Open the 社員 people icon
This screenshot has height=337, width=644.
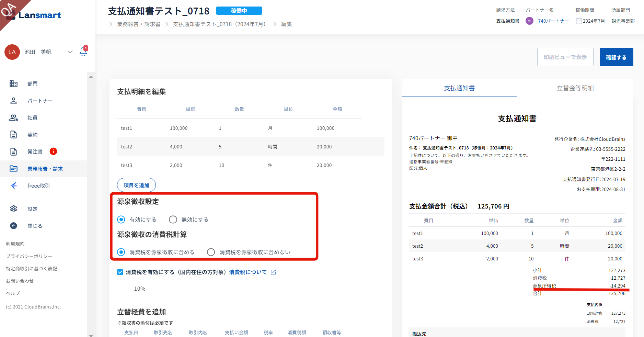tap(13, 117)
